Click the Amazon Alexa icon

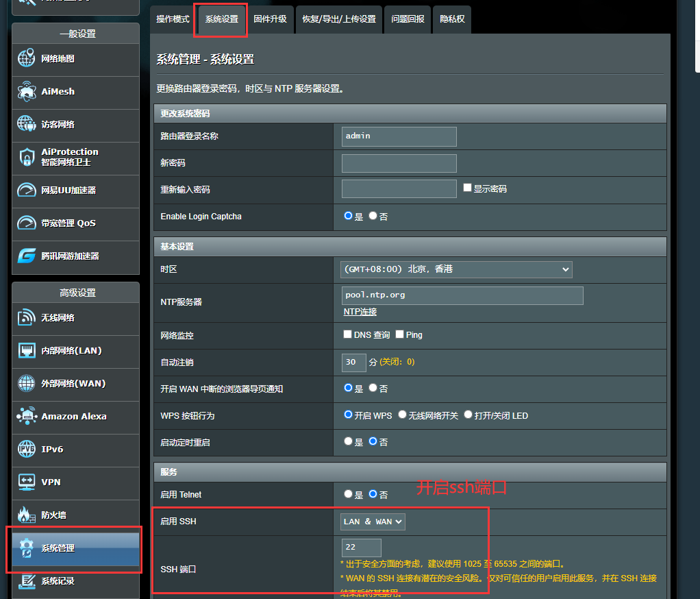coord(26,416)
